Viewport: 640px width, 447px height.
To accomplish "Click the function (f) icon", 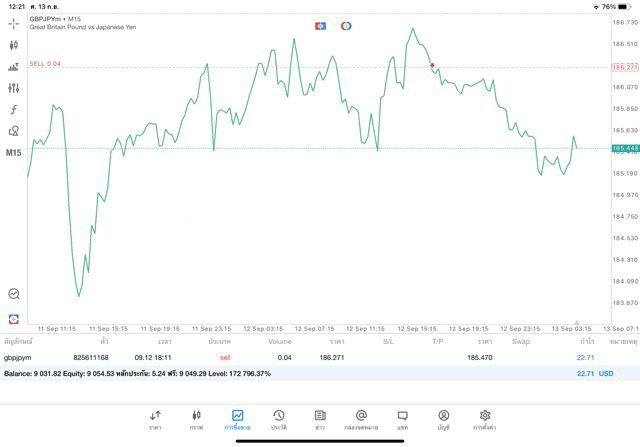I will coord(14,109).
